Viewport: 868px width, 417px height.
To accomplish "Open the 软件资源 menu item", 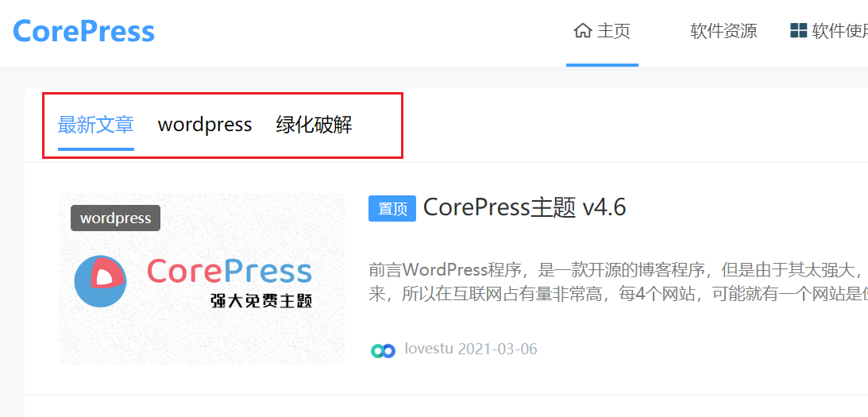I will (723, 31).
